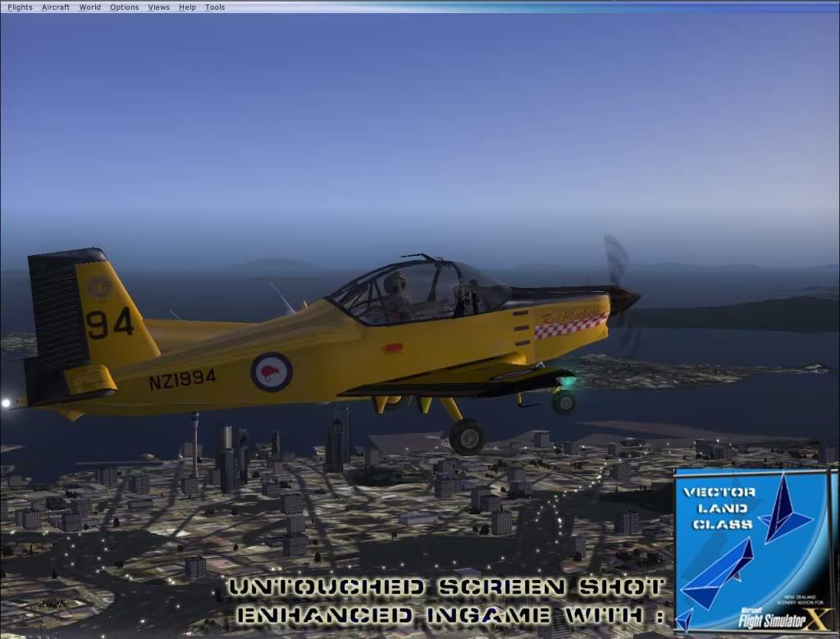Open the Aircraft menu
The width and height of the screenshot is (840, 639).
pos(56,7)
